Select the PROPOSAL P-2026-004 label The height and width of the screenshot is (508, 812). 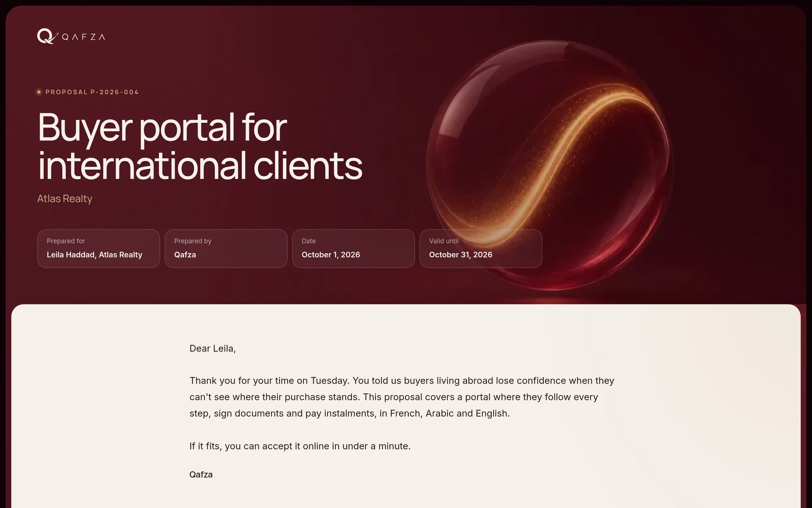[x=92, y=92]
